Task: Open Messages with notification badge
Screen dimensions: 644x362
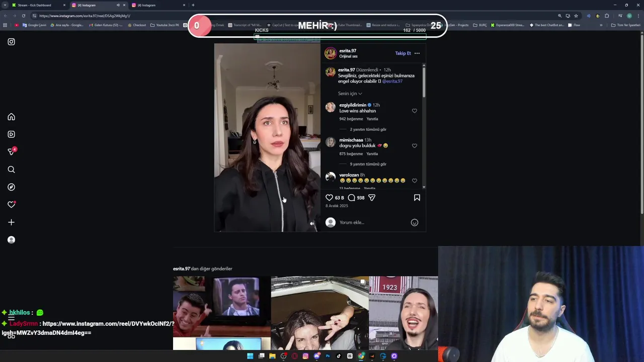Action: [x=11, y=151]
